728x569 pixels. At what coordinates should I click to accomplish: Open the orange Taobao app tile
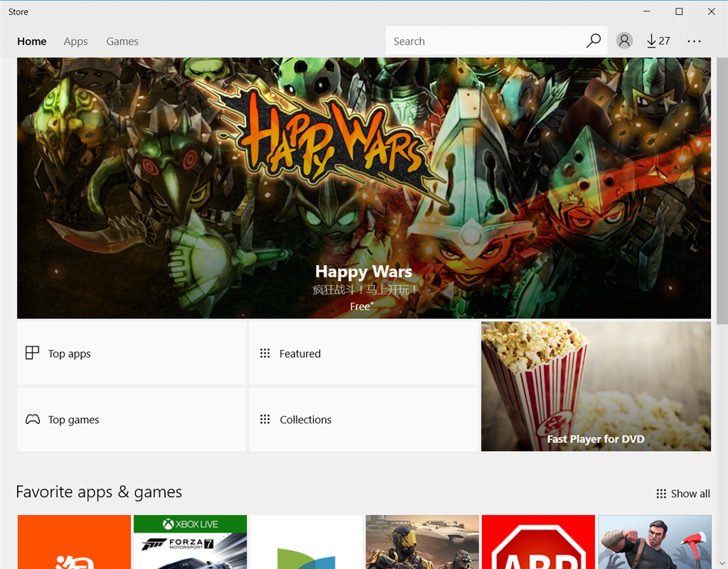click(74, 541)
